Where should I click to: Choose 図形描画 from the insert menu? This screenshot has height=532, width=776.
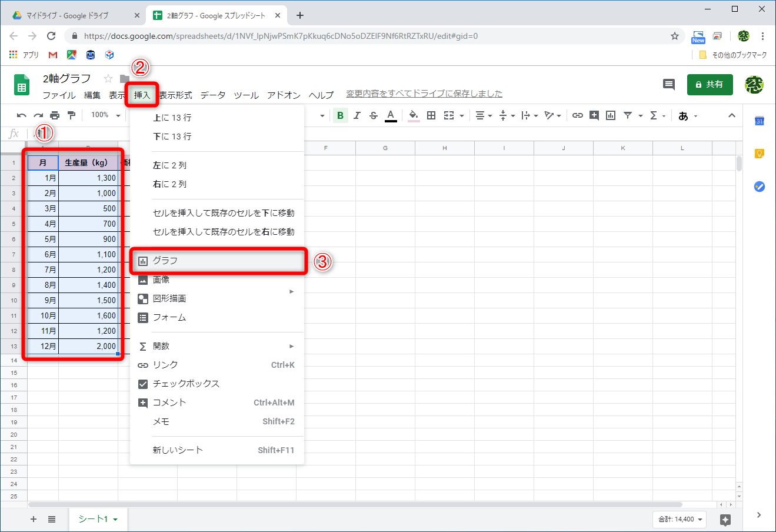coord(217,298)
